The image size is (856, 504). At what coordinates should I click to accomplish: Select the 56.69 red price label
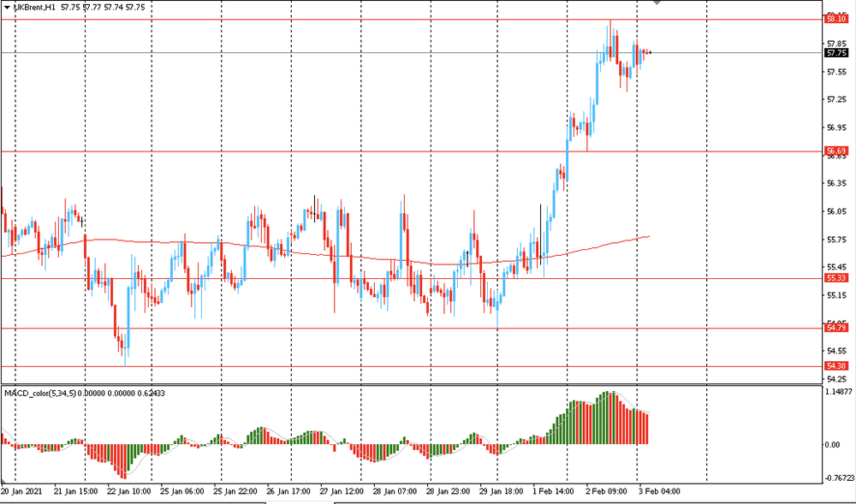click(835, 151)
